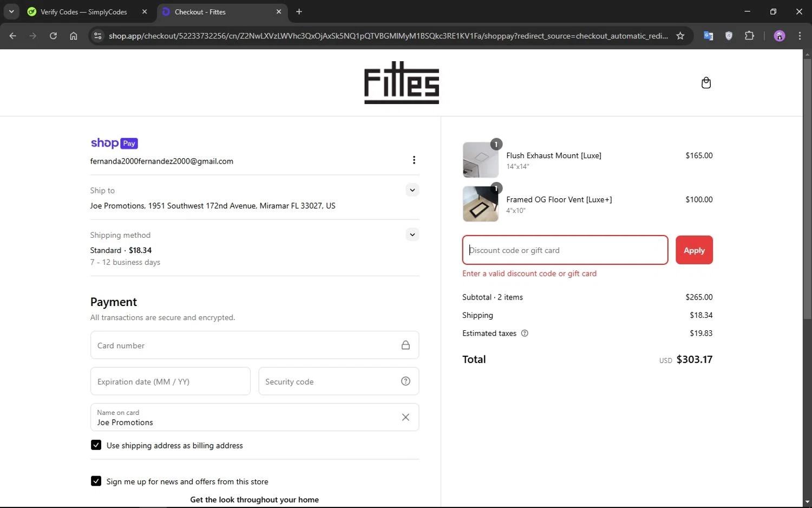Toggle Use shipping address as billing address
The width and height of the screenshot is (812, 508).
[96, 445]
